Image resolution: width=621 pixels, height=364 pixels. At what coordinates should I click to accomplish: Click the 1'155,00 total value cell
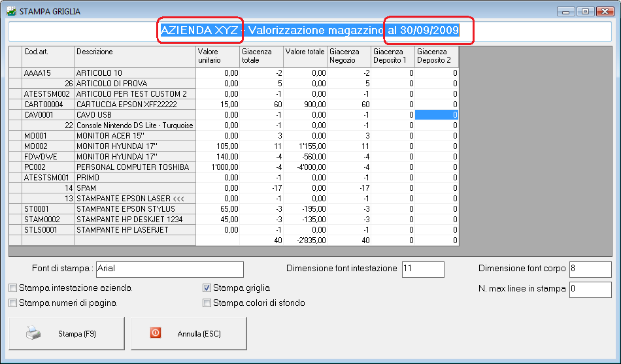(305, 146)
